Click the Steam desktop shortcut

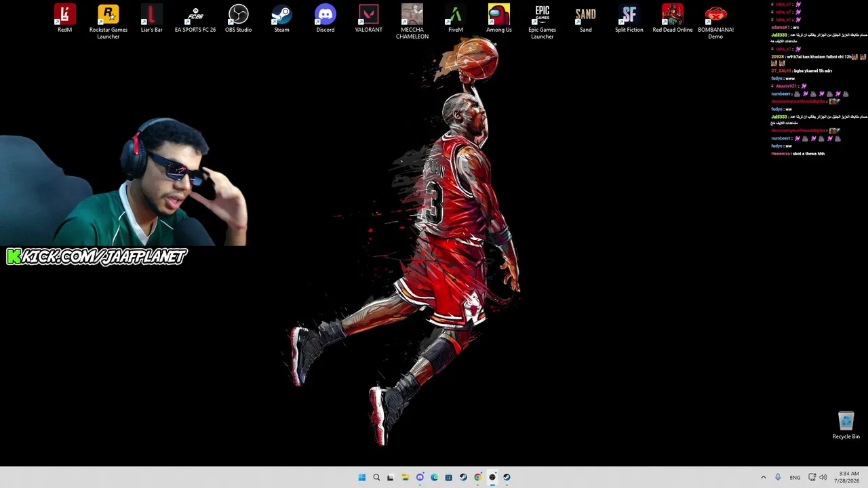(x=281, y=19)
